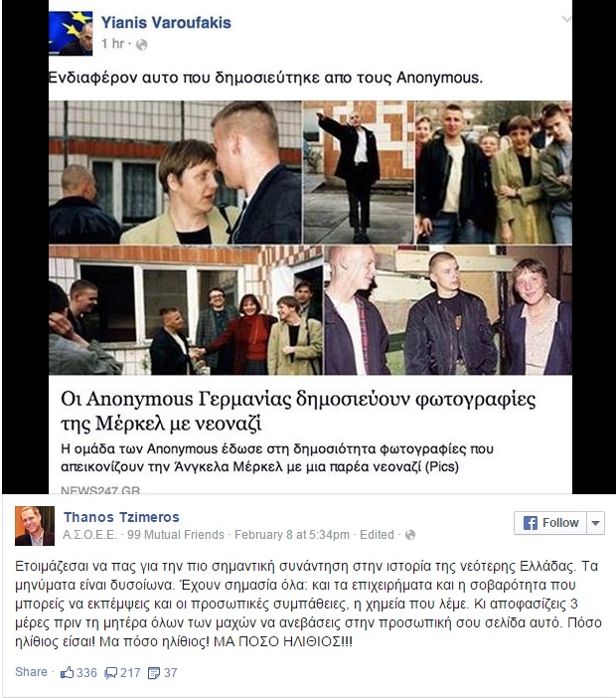616x698 pixels.
Task: Open photo of Merkel facing young man
Action: (175, 172)
